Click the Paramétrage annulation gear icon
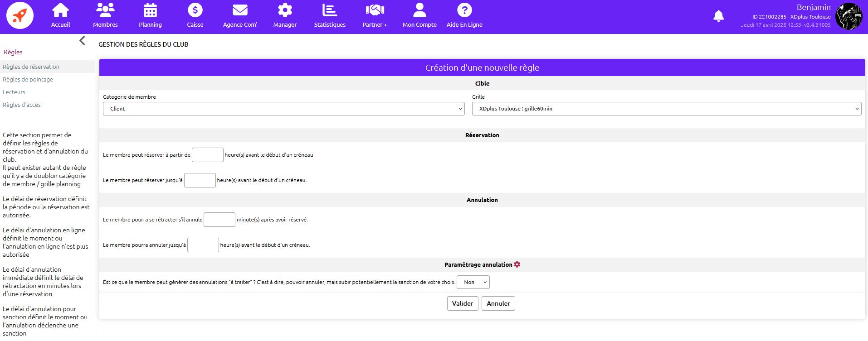868x341 pixels. click(x=517, y=264)
